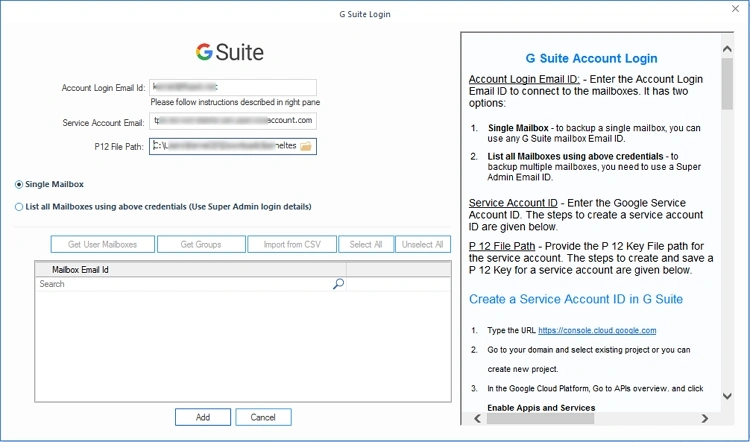Click Import from CSV
The width and height of the screenshot is (750, 442).
(291, 244)
